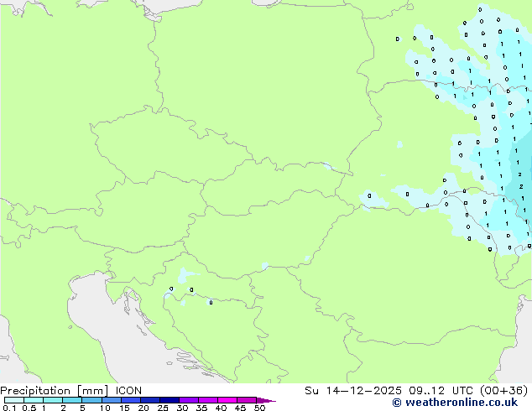
Task: Pick the 15–20 mm legend color swatch
Action: (x=130, y=400)
